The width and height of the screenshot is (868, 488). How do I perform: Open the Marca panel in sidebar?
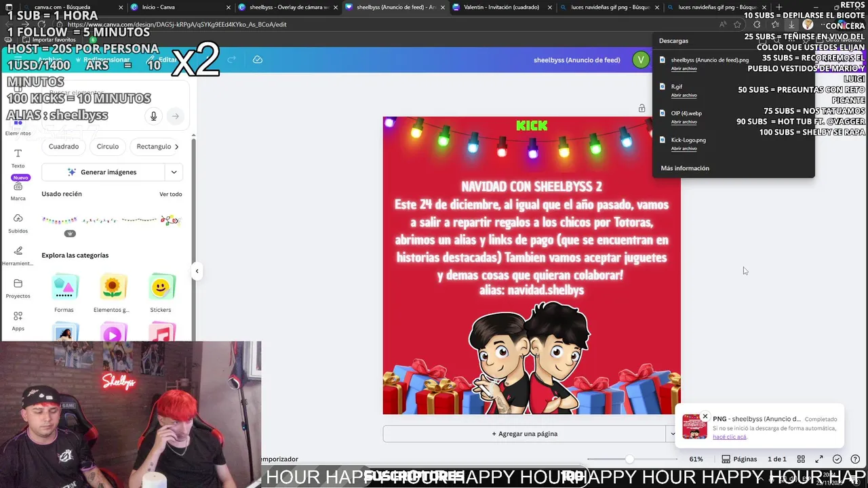coord(18,190)
